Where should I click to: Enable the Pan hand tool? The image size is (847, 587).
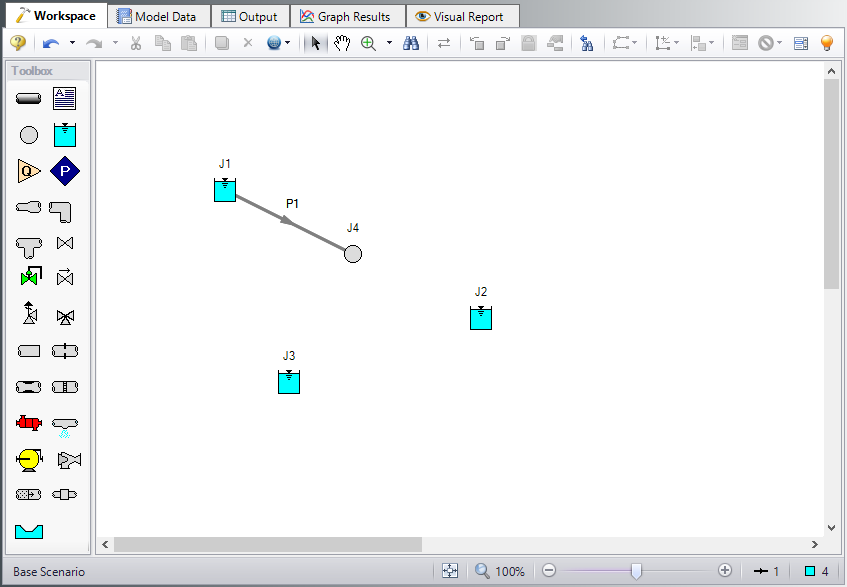tap(343, 44)
